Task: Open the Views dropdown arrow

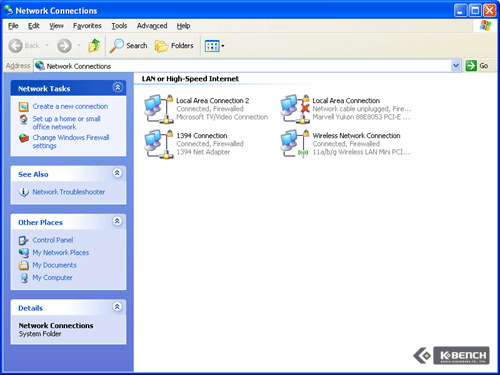Action: tap(223, 46)
